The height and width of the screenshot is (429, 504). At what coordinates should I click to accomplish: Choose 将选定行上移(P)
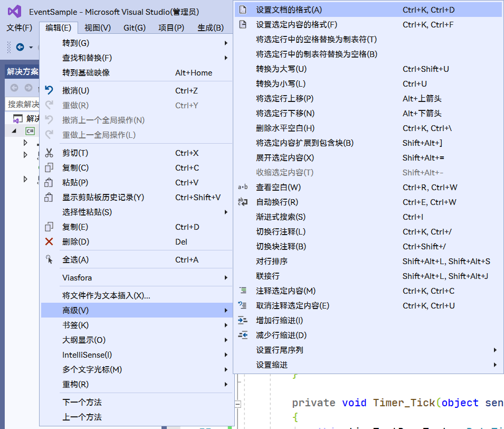(x=368, y=98)
